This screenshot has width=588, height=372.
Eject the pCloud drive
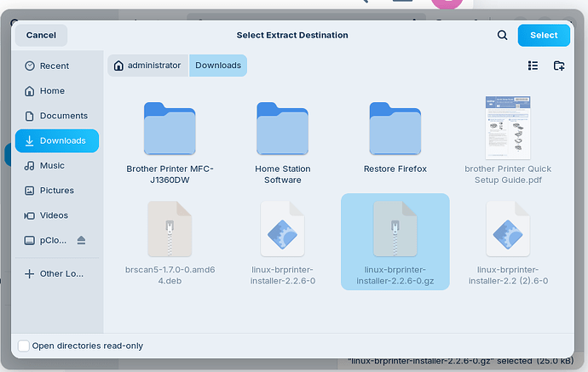coord(81,240)
